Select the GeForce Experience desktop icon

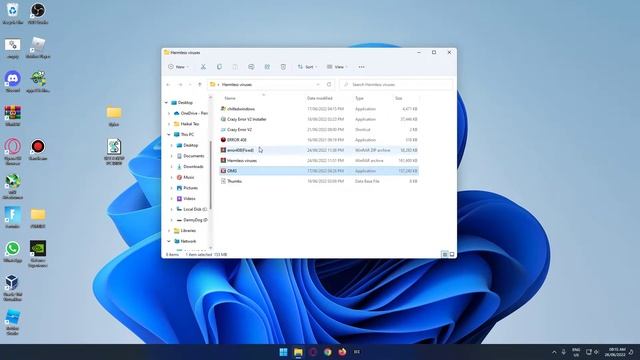click(38, 254)
